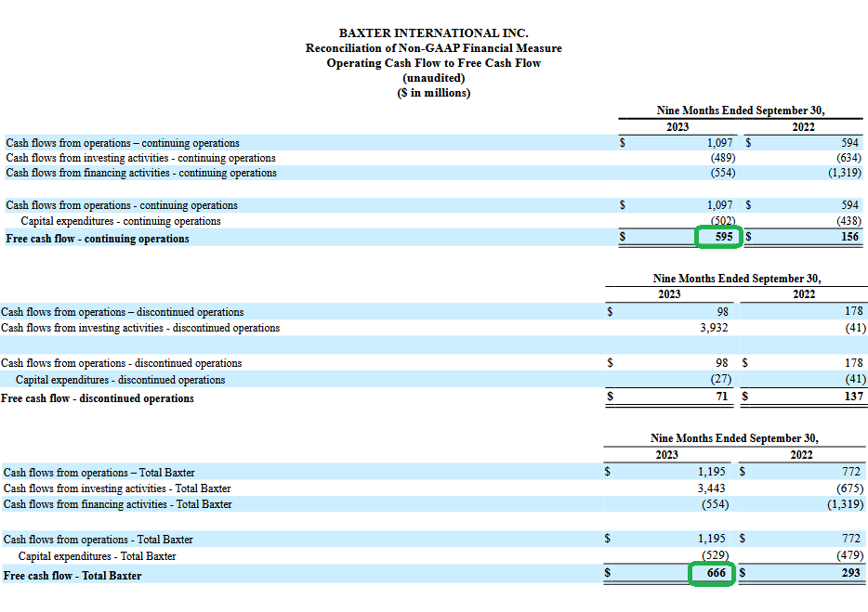Click "Cash flows from financing activities - continuing operations" label
Image resolution: width=868 pixels, height=612 pixels.
click(141, 173)
